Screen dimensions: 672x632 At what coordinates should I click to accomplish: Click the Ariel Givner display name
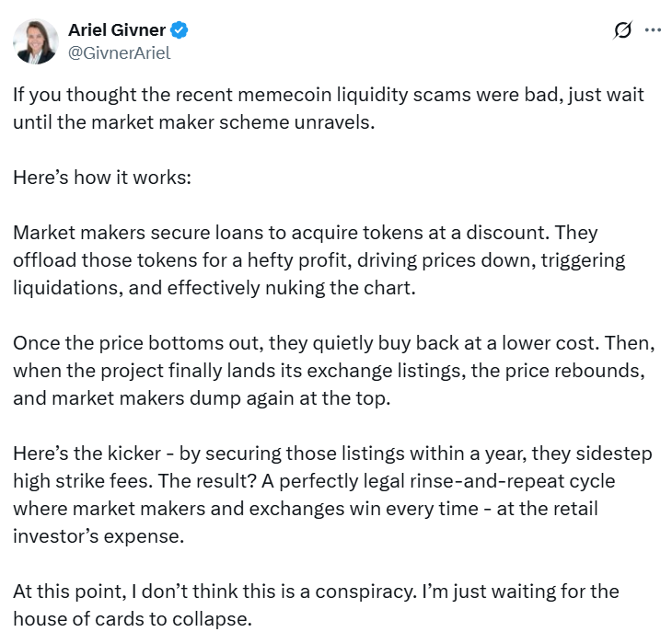coord(118,30)
